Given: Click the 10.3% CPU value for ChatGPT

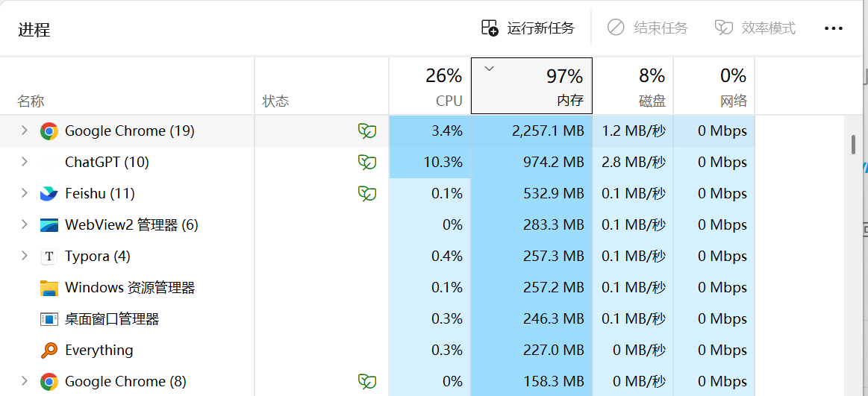Looking at the screenshot, I should tap(442, 163).
